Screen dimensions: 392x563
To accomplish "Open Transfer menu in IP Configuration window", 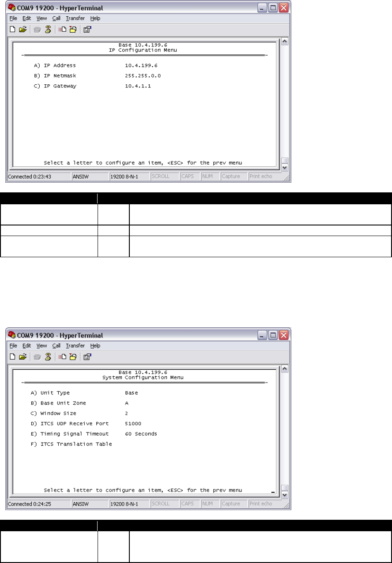I will tap(75, 18).
